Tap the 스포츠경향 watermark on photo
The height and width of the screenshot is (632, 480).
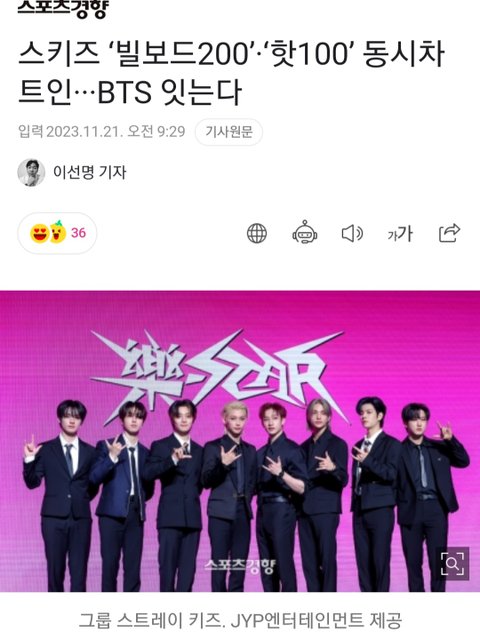point(240,566)
